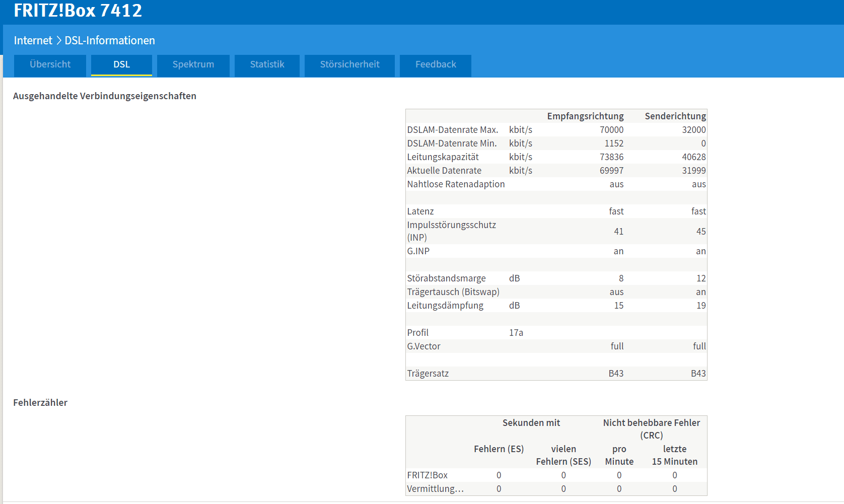Viewport: 844px width, 504px height.
Task: Click the Aktuelle Datenrate label
Action: pos(444,171)
